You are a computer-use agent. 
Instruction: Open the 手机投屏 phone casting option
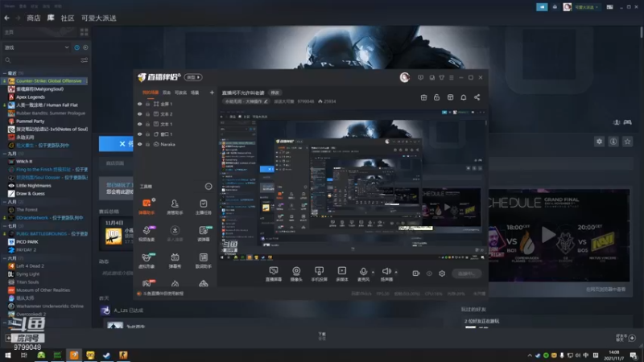pos(319,274)
